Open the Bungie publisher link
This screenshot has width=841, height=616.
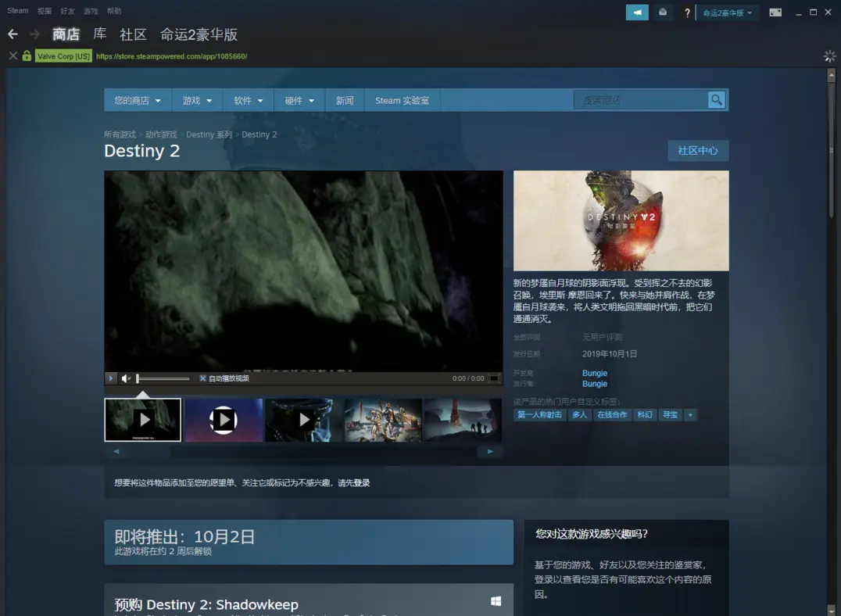click(595, 384)
